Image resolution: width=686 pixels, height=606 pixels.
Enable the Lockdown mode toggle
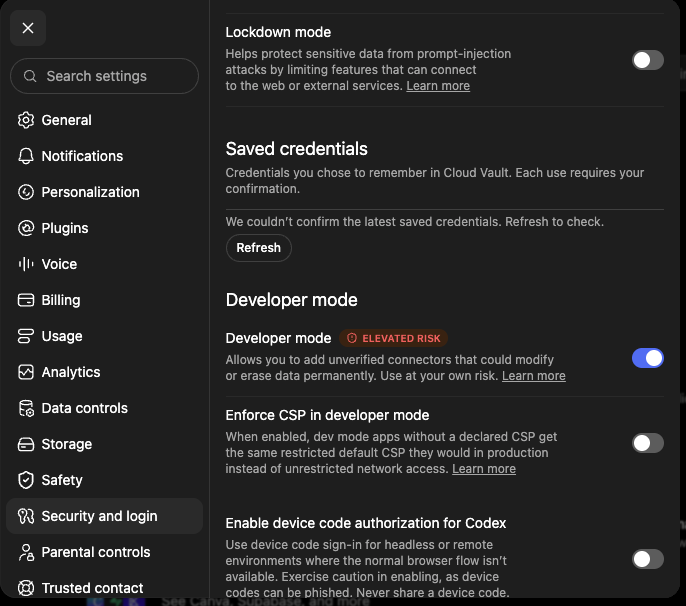pos(648,60)
